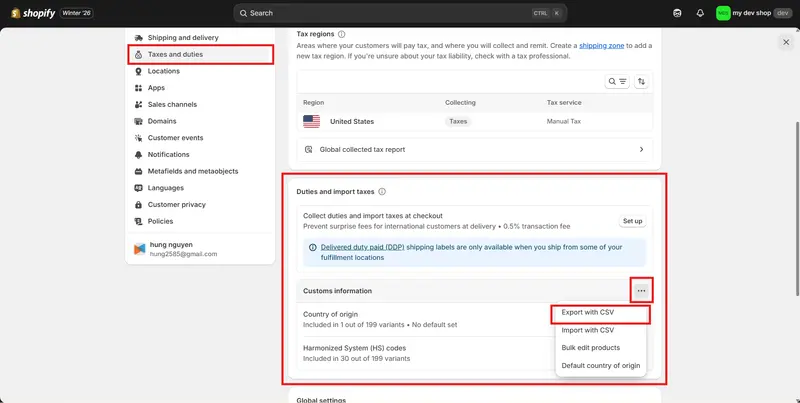Open the notifications bell icon
This screenshot has width=800, height=403.
tap(700, 13)
